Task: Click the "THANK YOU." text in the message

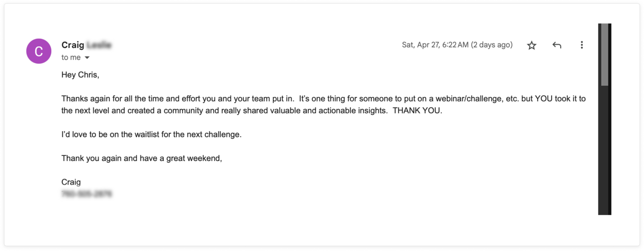Action: (x=417, y=111)
